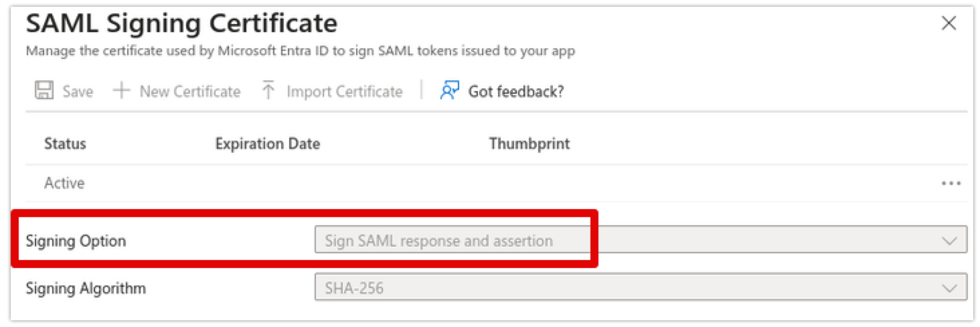The height and width of the screenshot is (327, 980).
Task: Open the SHA-256 Signing Algorithm combo box
Action: coord(629,289)
